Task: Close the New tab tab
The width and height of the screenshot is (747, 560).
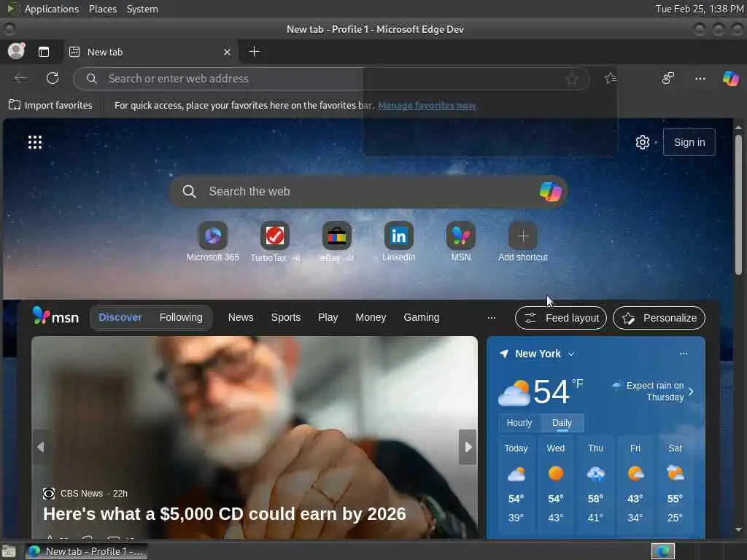Action: pos(228,52)
